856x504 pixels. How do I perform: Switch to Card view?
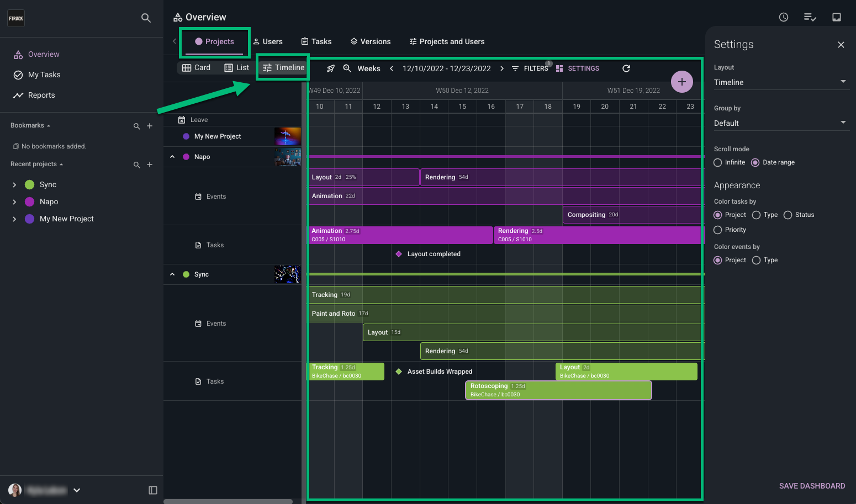click(196, 67)
